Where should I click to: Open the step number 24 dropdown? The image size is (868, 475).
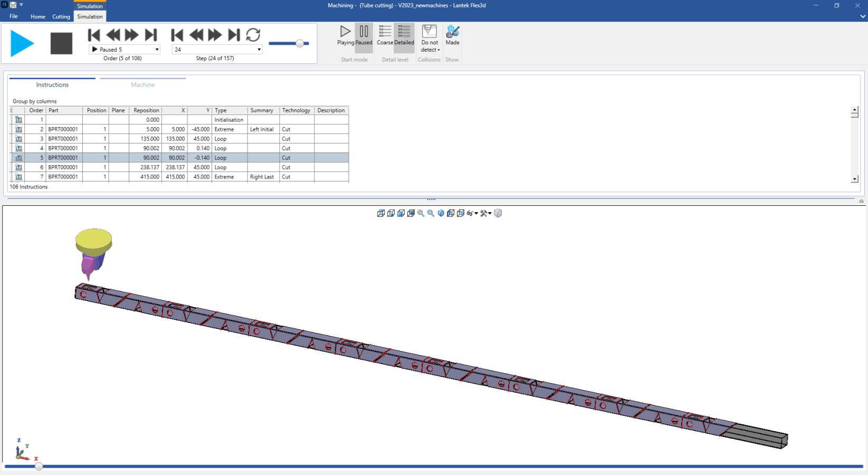click(x=259, y=50)
